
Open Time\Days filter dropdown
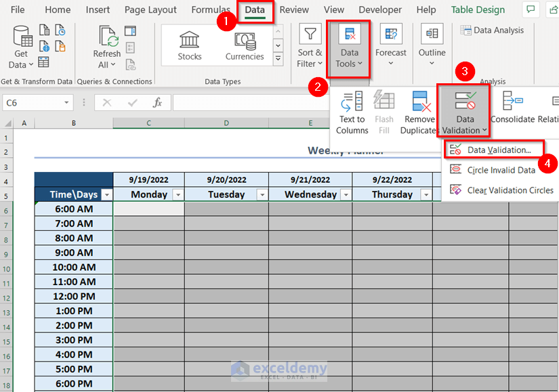click(x=106, y=194)
